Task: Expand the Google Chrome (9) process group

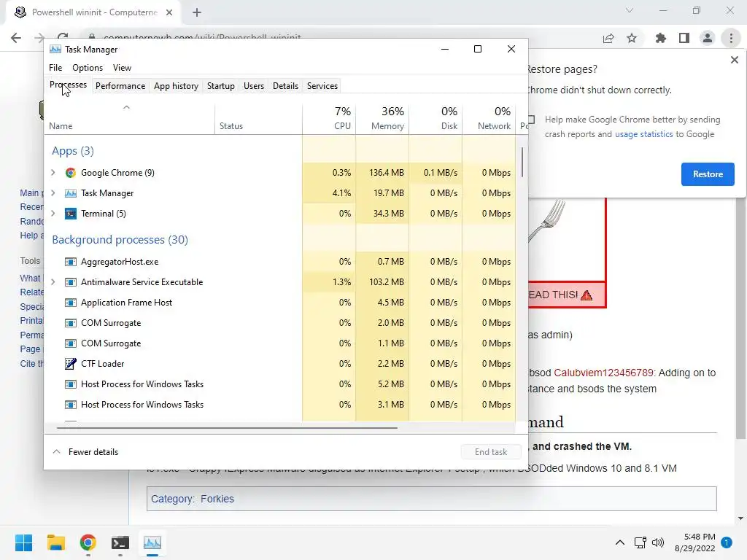Action: click(x=53, y=172)
